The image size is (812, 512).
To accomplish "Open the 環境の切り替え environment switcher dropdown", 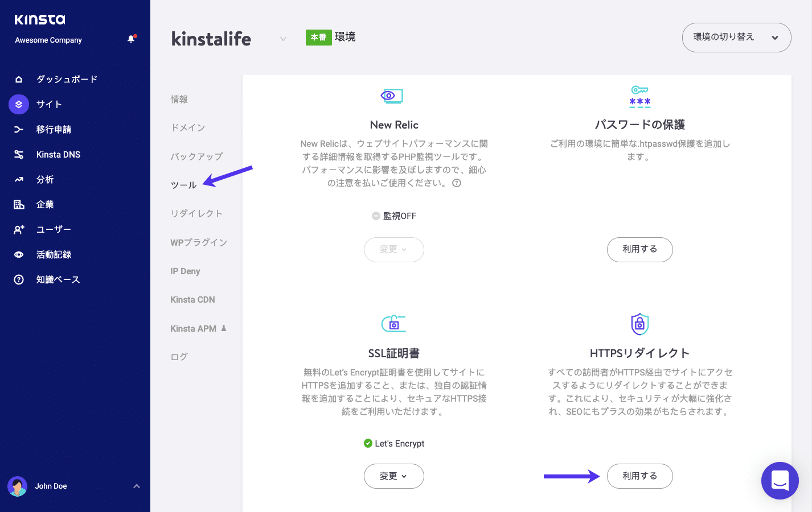I will 736,37.
